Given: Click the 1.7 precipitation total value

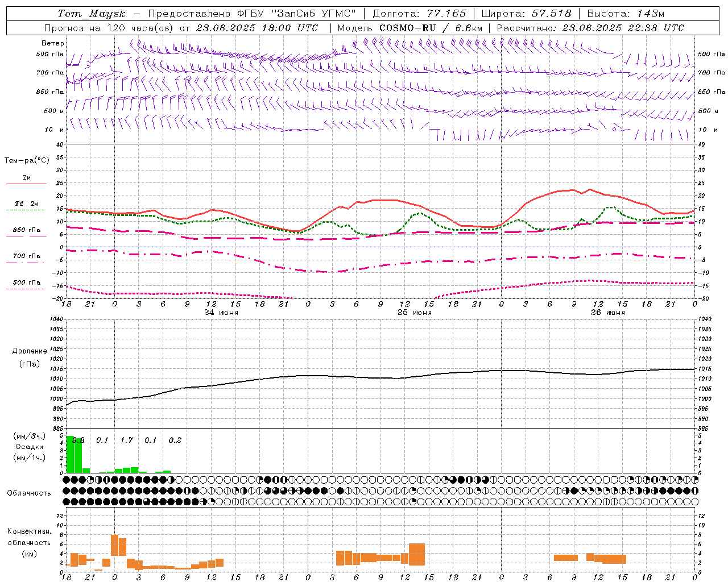Looking at the screenshot, I should point(126,440).
